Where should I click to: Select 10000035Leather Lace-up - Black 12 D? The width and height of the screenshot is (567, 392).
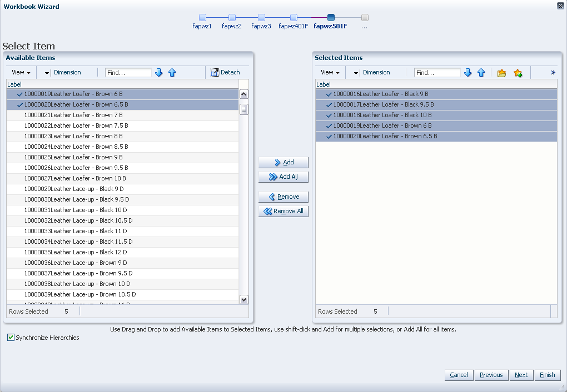[x=123, y=252]
